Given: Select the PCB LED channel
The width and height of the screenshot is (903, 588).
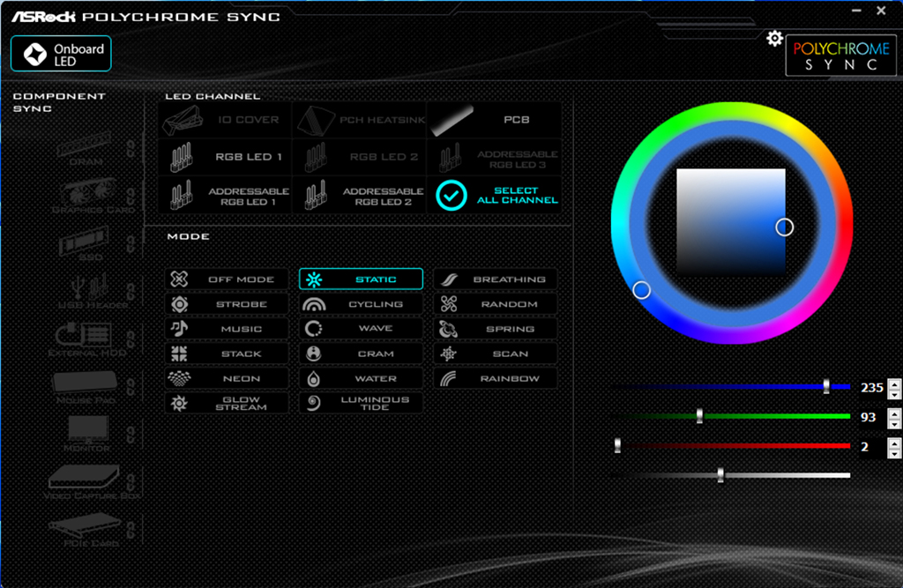Looking at the screenshot, I should pos(494,120).
